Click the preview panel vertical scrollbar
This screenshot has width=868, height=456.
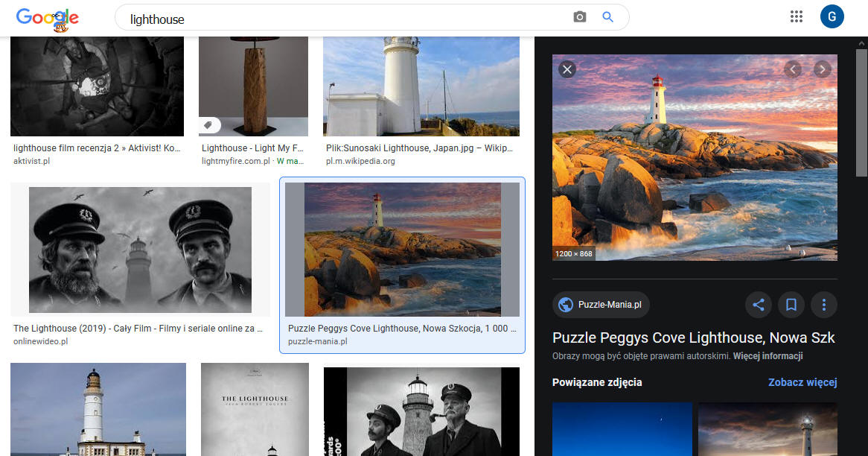pos(861,112)
